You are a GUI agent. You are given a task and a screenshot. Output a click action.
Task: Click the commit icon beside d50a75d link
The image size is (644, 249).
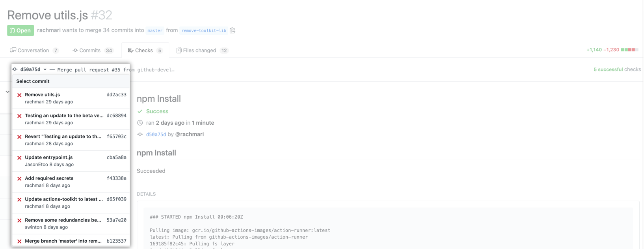point(140,134)
